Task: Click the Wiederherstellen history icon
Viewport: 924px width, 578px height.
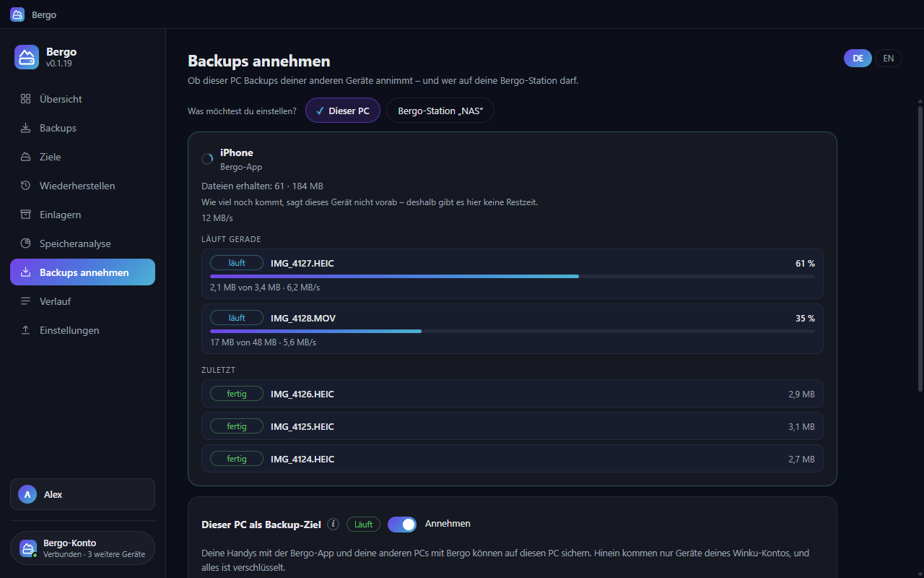Action: (26, 186)
